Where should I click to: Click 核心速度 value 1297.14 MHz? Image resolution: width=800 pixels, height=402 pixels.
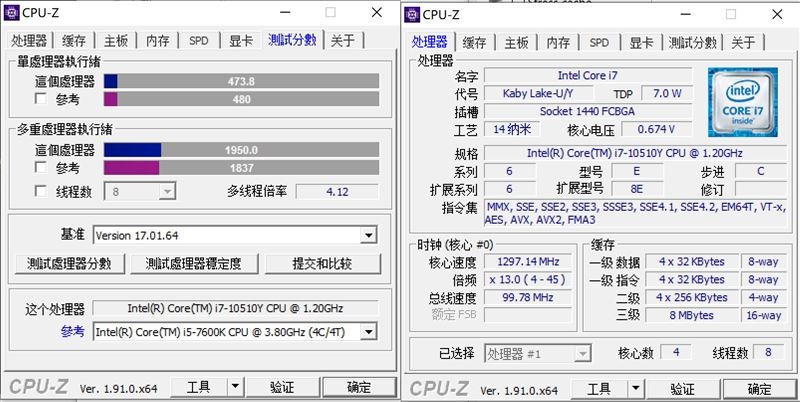point(528,262)
